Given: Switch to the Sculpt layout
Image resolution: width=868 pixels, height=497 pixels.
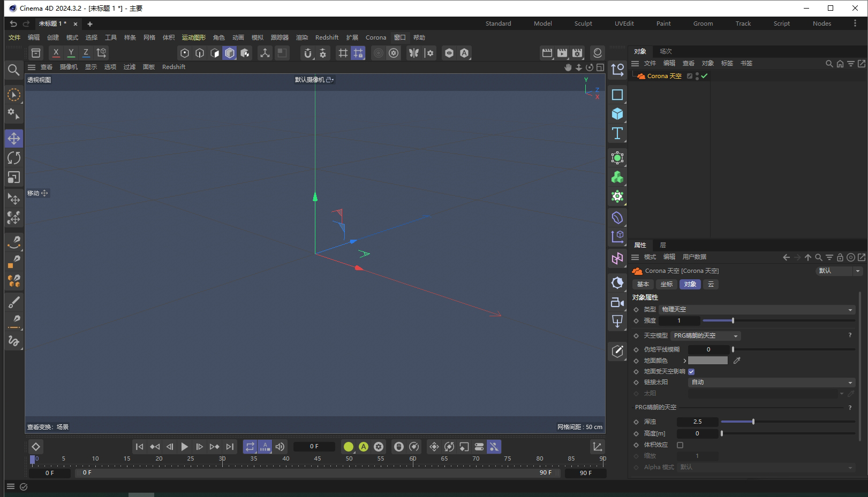Looking at the screenshot, I should point(583,24).
